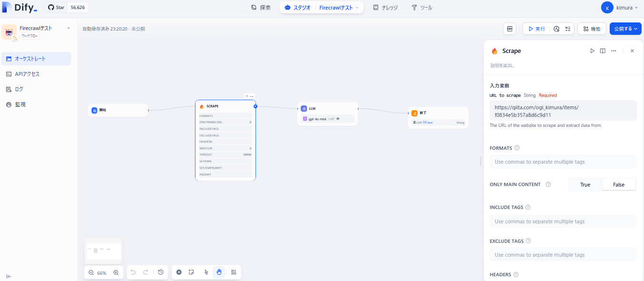The width and height of the screenshot is (644, 281).
Task: Set ONLY MAIN CONTENT to False
Action: click(x=619, y=185)
